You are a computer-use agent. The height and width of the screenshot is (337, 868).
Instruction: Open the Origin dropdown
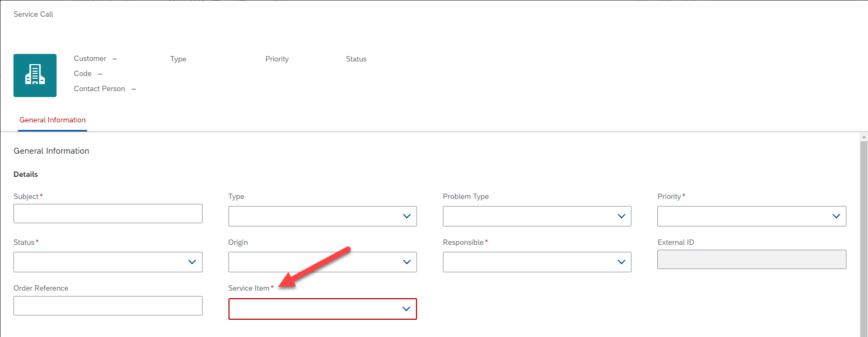(322, 262)
